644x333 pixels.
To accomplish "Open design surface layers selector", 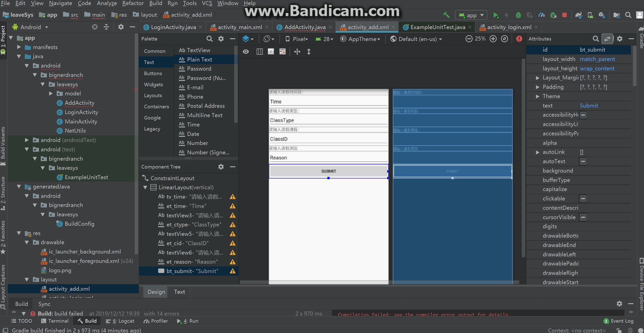I will 248,39.
